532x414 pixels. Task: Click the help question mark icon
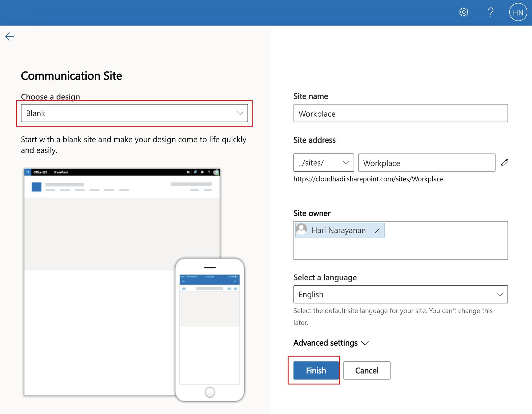491,12
